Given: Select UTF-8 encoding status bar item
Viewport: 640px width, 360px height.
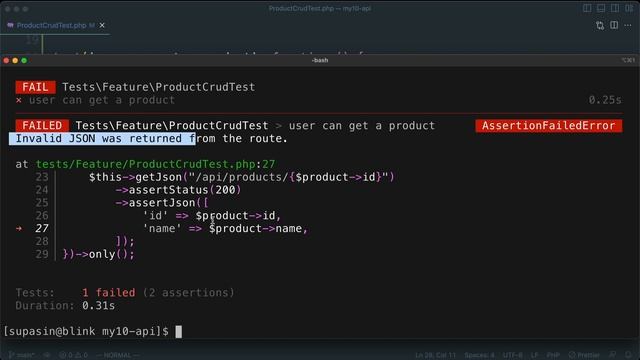Looking at the screenshot, I should (513, 355).
